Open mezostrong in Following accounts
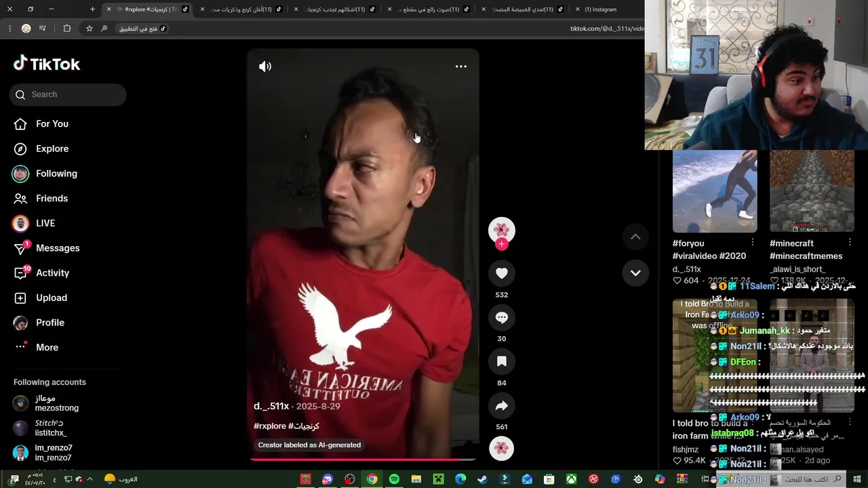 coord(57,403)
